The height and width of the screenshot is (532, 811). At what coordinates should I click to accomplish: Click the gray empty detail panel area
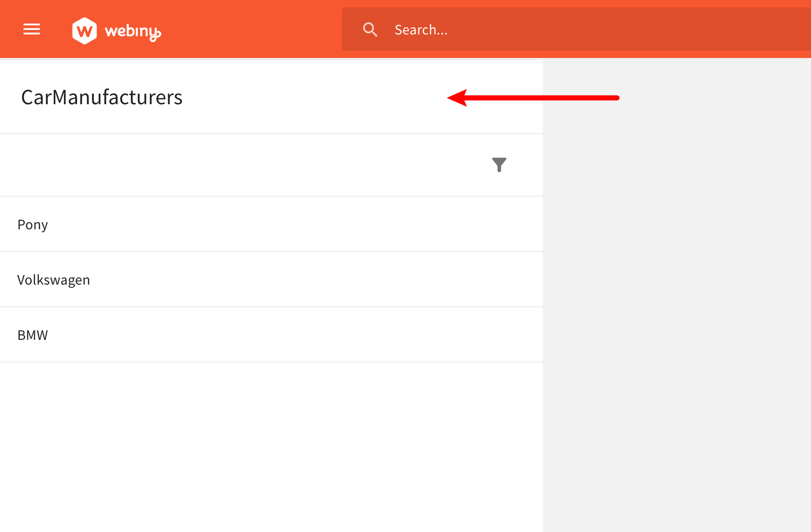point(675,295)
